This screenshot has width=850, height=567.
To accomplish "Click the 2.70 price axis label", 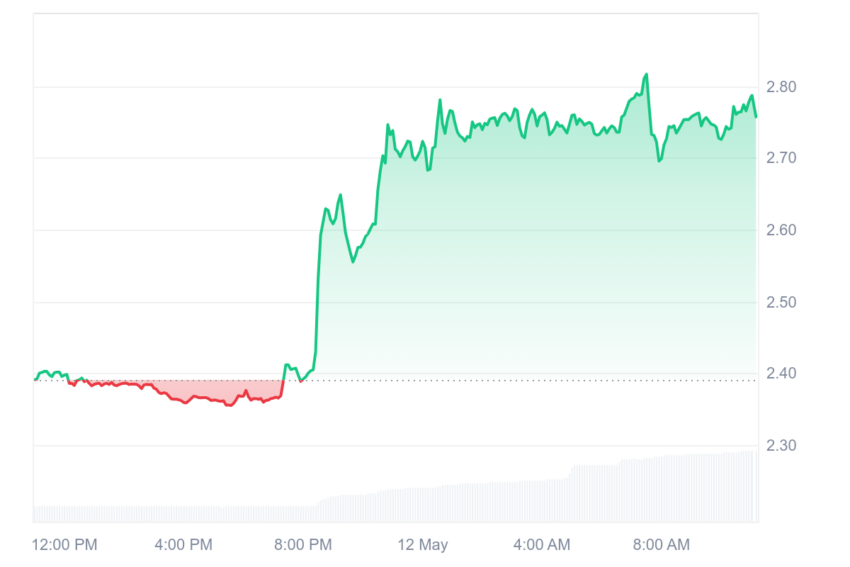I will tap(781, 158).
